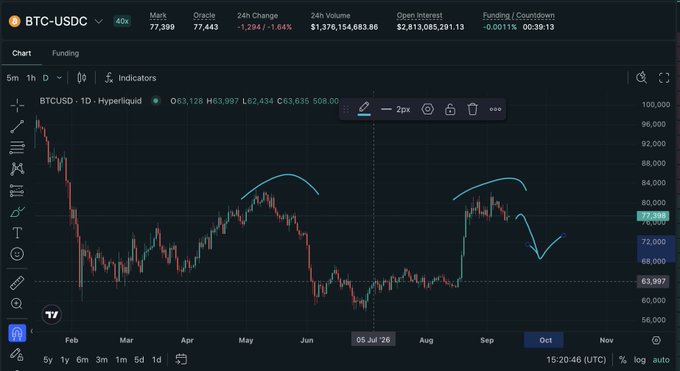
Task: Set the 1y date range
Action: [65, 360]
